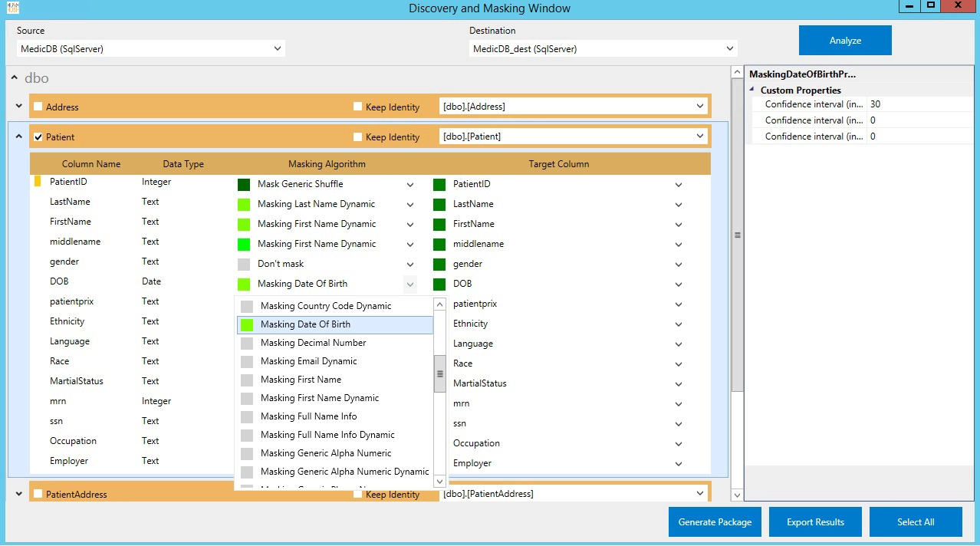Enable Keep Identity for the PatientAddress table
The height and width of the screenshot is (546, 980).
pyautogui.click(x=357, y=494)
